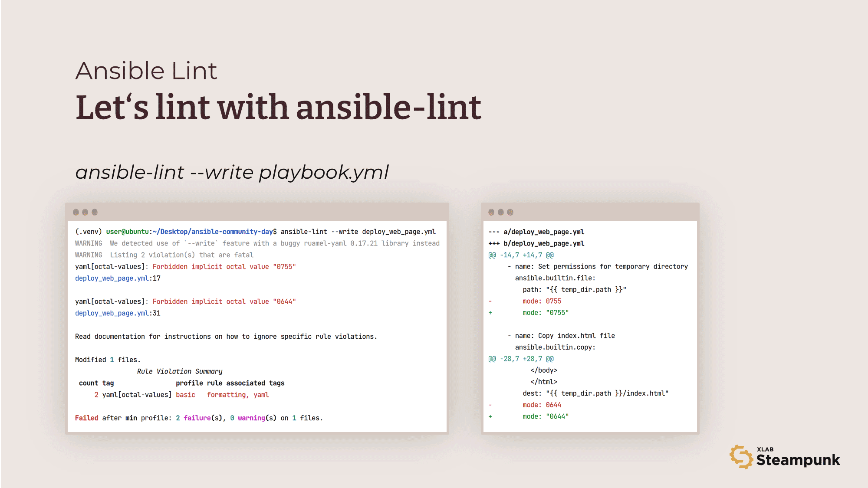
Task: Click right diff window's middle dot
Action: tap(501, 212)
